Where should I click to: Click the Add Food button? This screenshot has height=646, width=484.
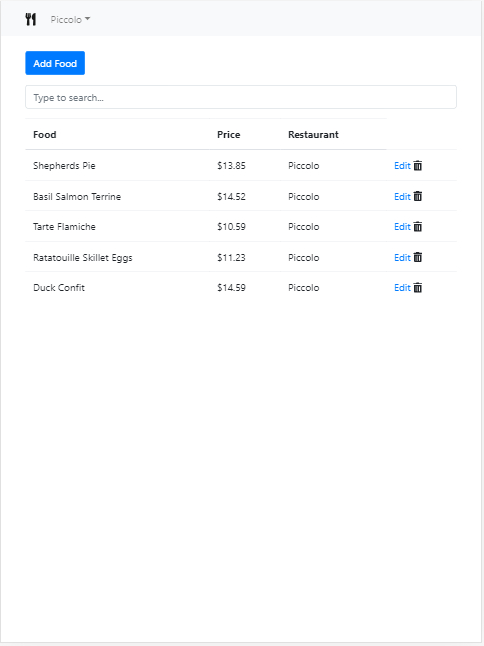click(x=55, y=63)
